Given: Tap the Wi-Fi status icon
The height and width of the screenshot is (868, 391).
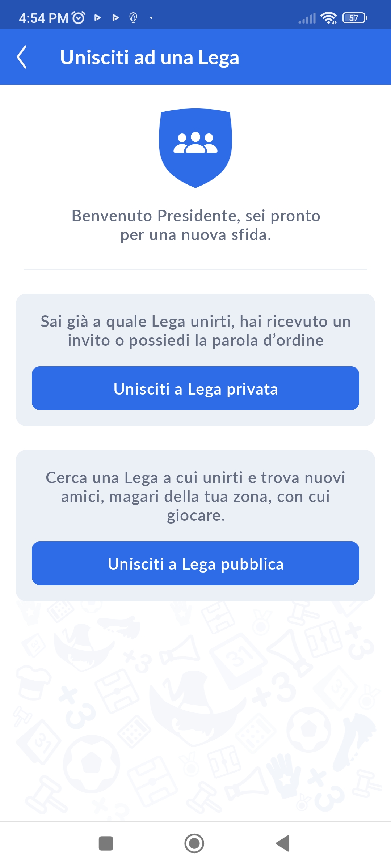Looking at the screenshot, I should tap(329, 18).
